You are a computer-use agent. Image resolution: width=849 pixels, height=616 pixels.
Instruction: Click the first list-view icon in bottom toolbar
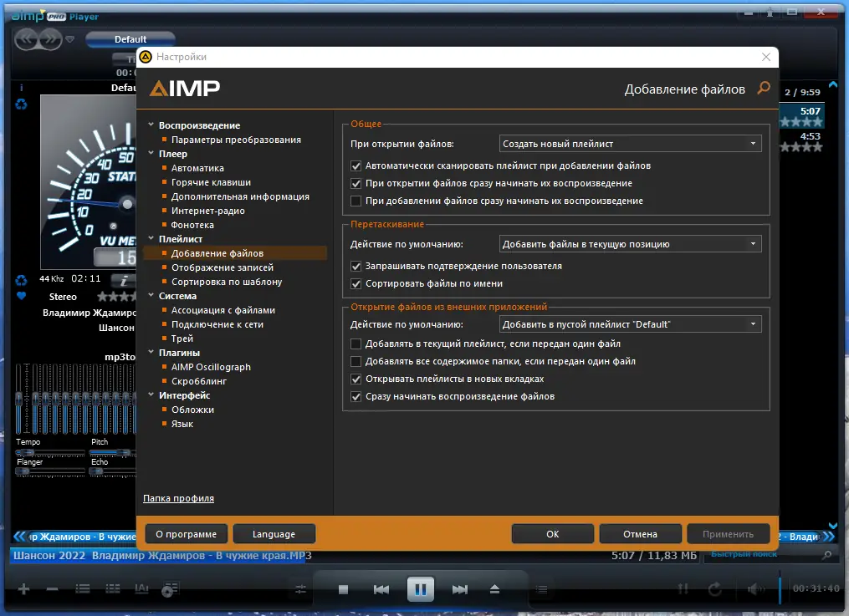point(82,589)
